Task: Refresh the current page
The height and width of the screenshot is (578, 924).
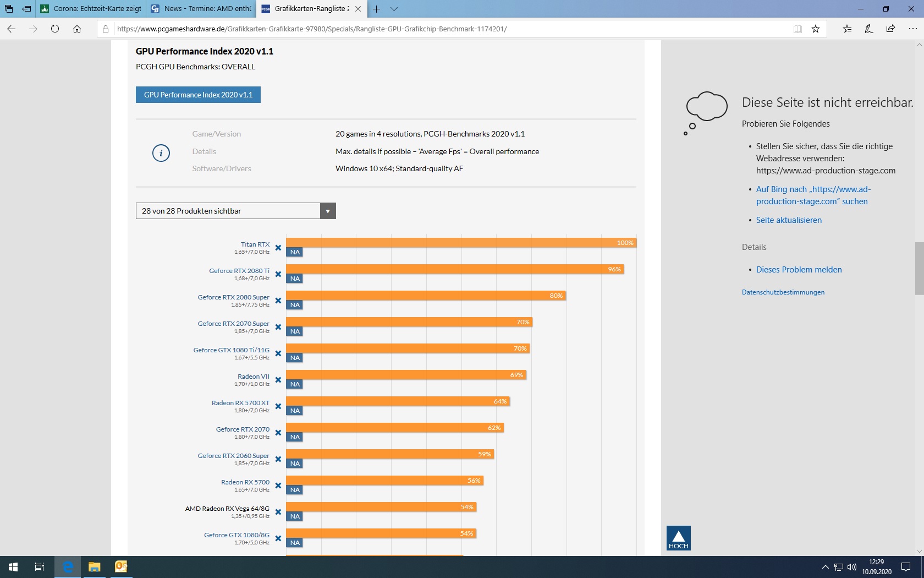Action: click(x=55, y=29)
